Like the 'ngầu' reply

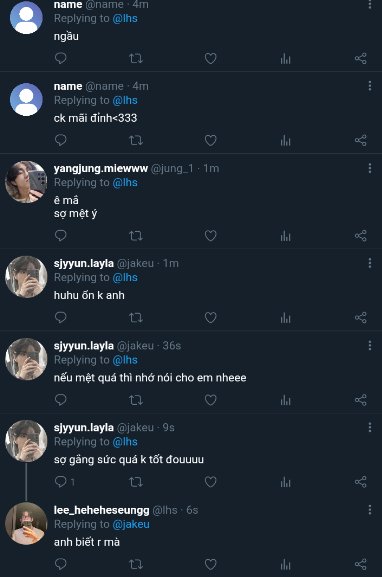pos(211,59)
